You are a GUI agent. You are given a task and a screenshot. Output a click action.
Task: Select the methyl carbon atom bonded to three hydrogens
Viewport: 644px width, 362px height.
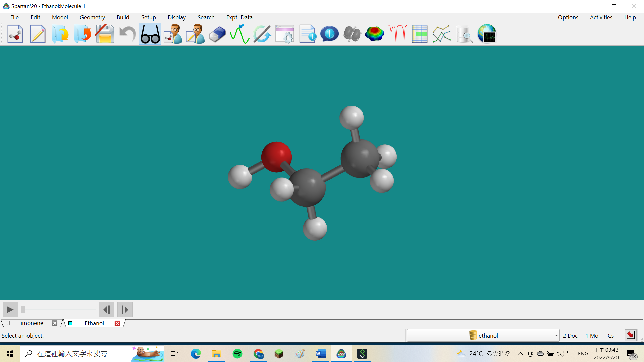click(x=360, y=158)
